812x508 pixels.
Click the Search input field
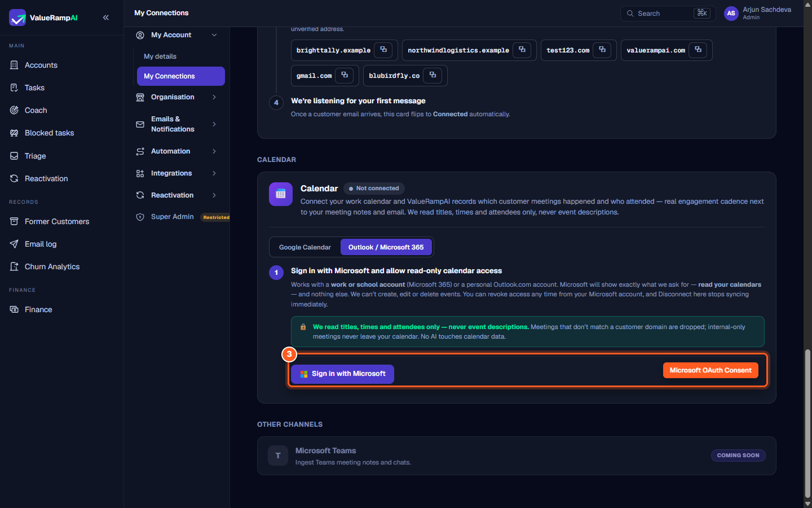[668, 14]
